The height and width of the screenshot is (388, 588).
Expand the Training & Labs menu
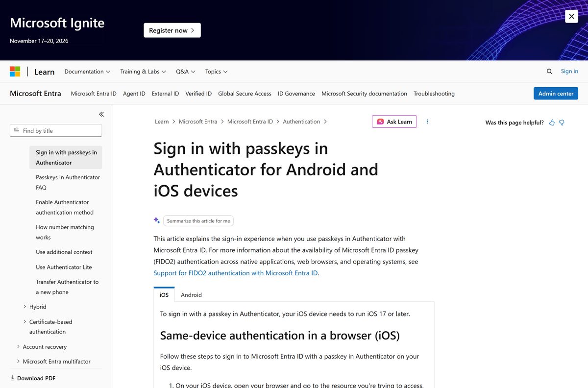click(x=143, y=72)
